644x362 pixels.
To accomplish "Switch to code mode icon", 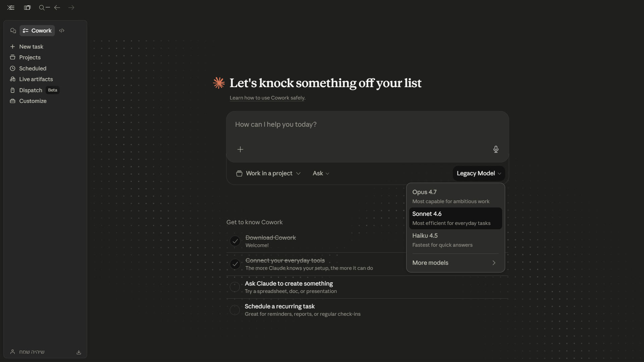I will tap(62, 31).
